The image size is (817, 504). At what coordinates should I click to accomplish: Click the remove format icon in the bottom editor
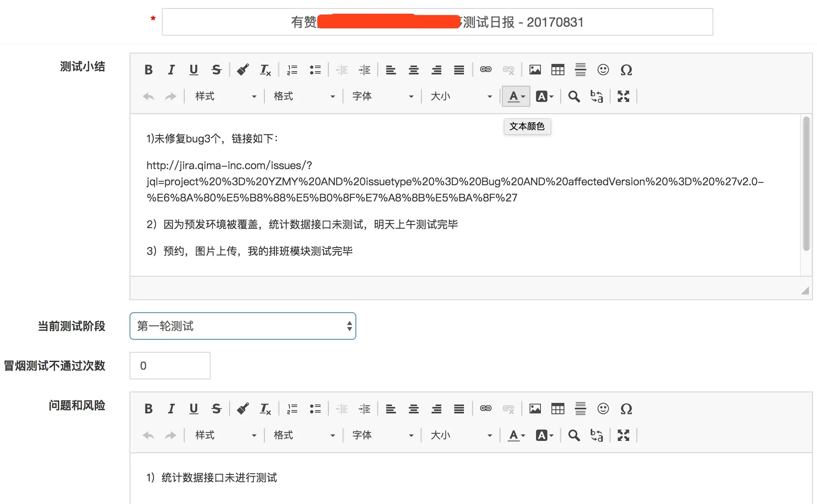265,409
